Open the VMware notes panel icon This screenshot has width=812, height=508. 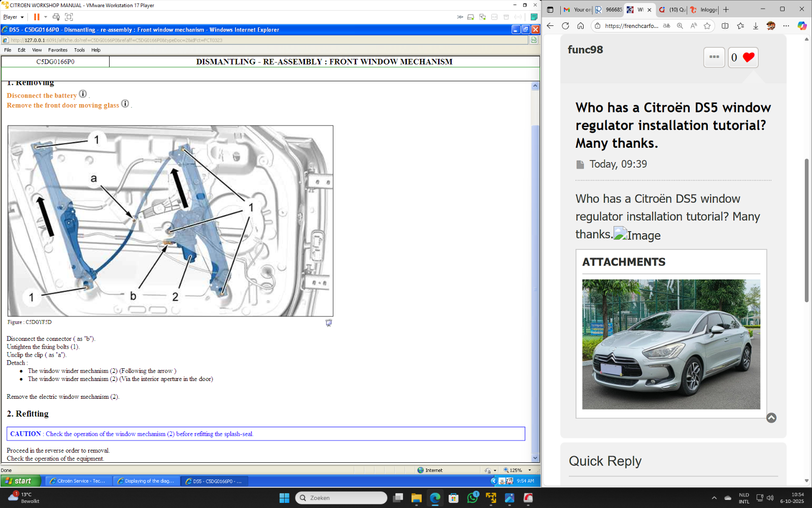pos(534,17)
